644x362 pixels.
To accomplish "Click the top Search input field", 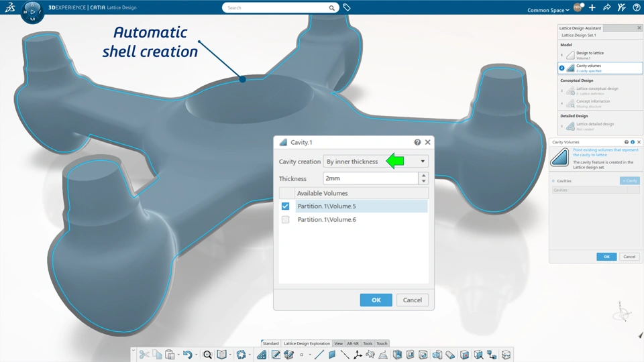I will [x=275, y=8].
